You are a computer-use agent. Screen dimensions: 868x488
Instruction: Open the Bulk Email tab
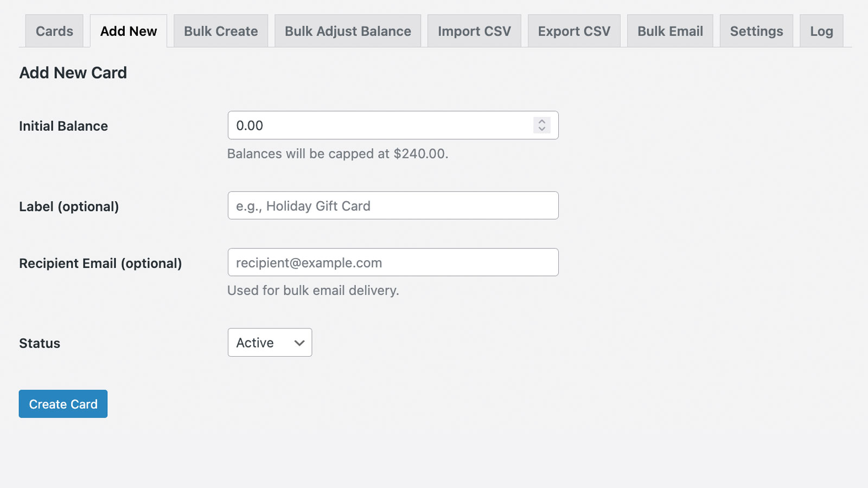[x=669, y=31]
